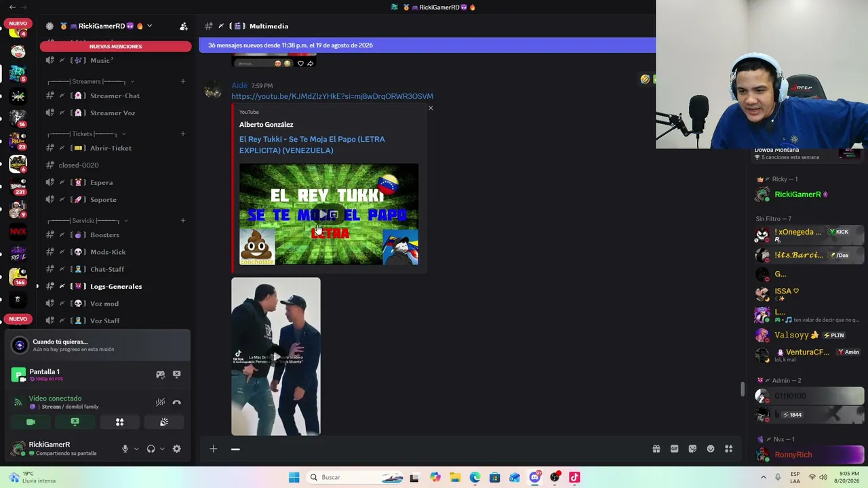
Task: Open Copilot from the taskbar
Action: [x=435, y=477]
